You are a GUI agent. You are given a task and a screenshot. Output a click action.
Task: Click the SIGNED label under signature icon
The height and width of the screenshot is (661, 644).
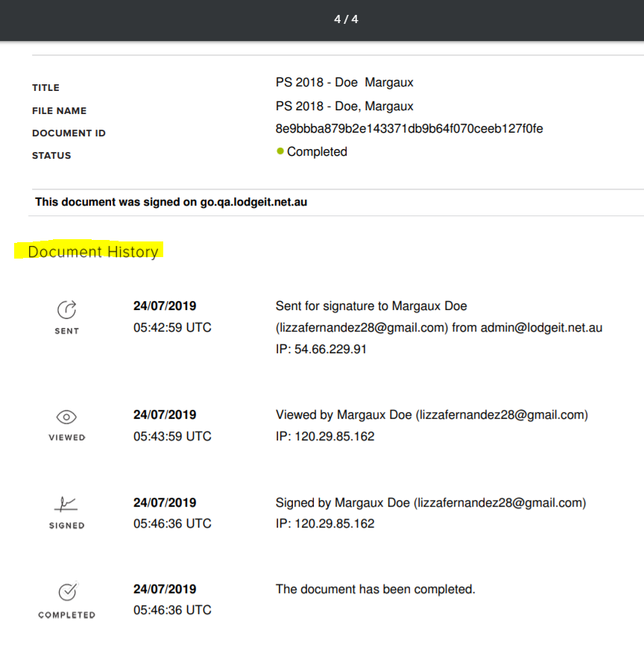point(66,525)
